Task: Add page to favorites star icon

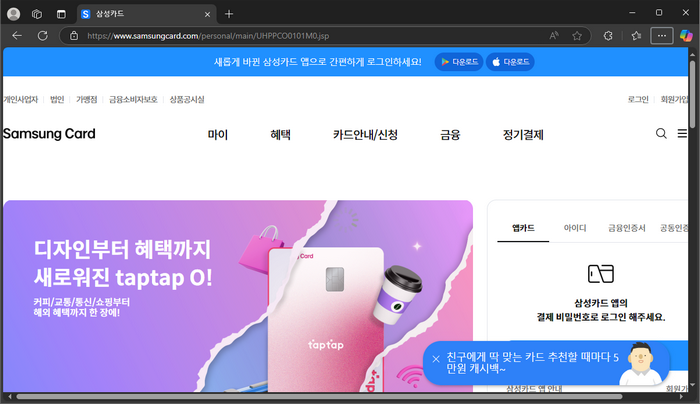Action: pyautogui.click(x=577, y=35)
